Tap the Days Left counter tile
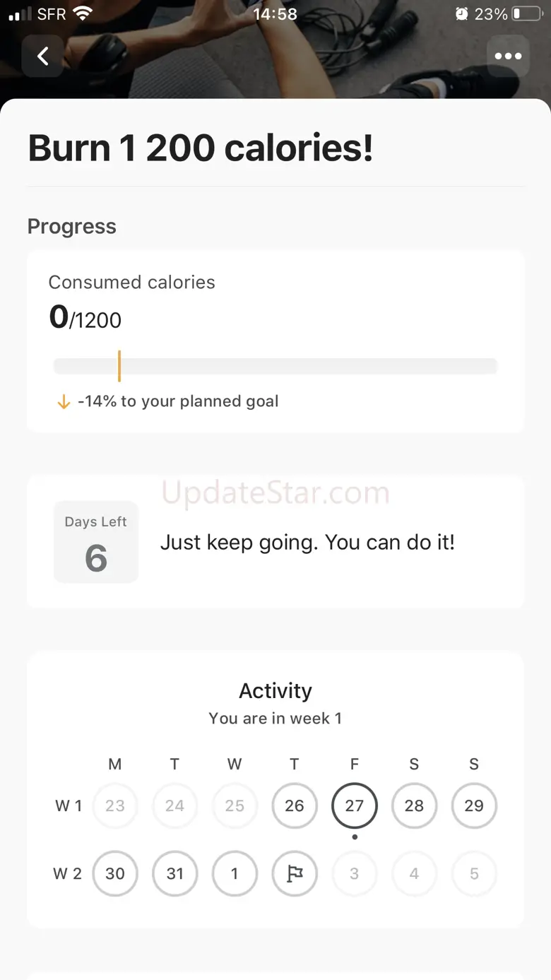This screenshot has height=980, width=551. pyautogui.click(x=96, y=543)
